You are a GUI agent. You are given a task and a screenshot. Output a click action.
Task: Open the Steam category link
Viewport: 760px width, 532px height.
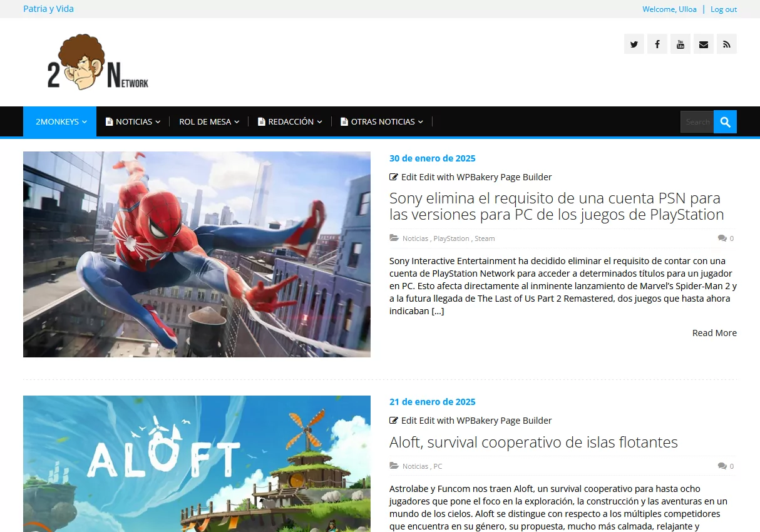(x=485, y=238)
